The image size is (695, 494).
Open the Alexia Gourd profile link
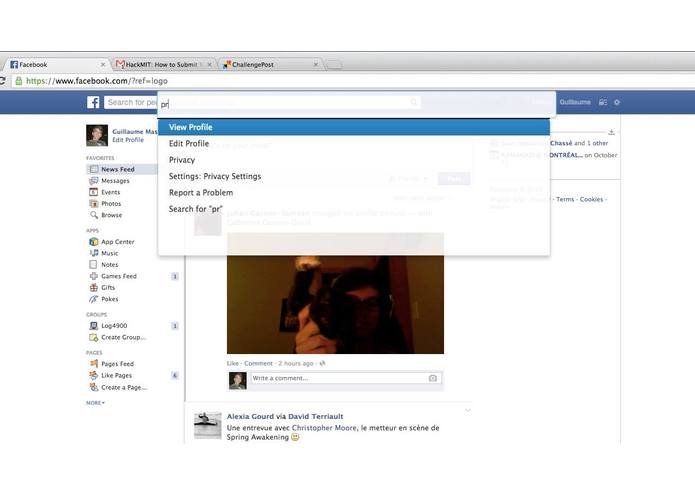(x=250, y=416)
